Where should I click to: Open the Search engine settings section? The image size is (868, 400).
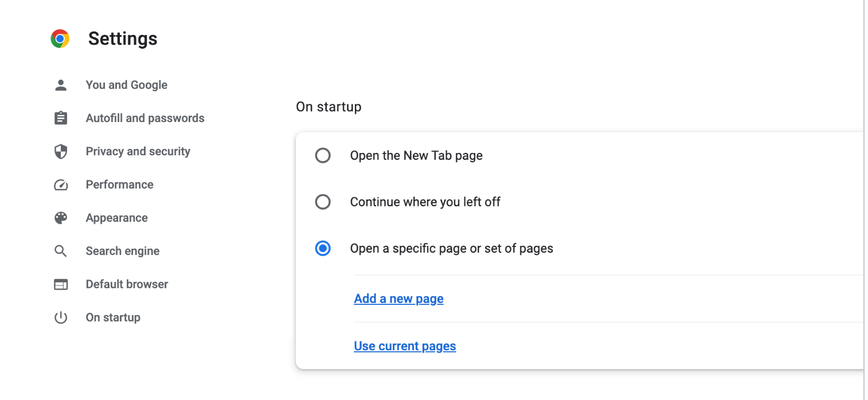tap(123, 251)
